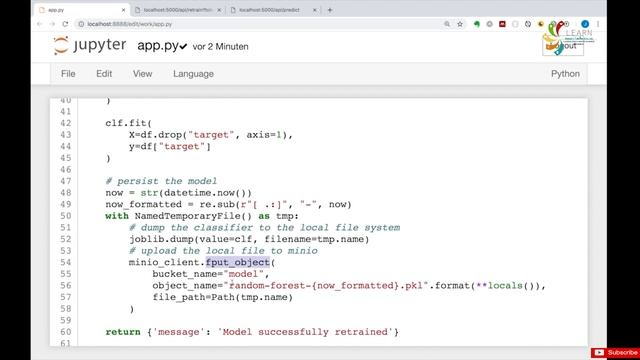Reload the page with refresh icon
640x360 pixels.
(65, 24)
